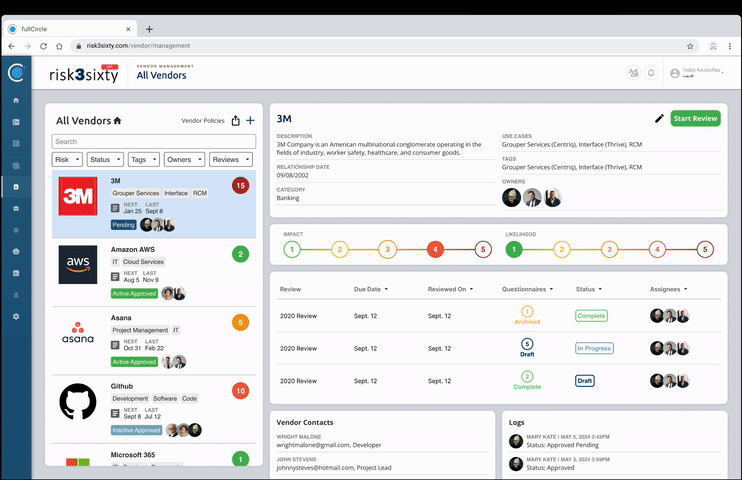This screenshot has width=742, height=480.
Task: Go back in the browser
Action: tap(12, 46)
